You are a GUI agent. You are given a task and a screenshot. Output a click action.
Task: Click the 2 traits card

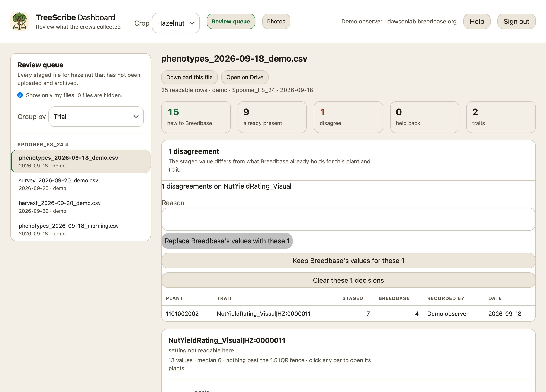pos(501,117)
